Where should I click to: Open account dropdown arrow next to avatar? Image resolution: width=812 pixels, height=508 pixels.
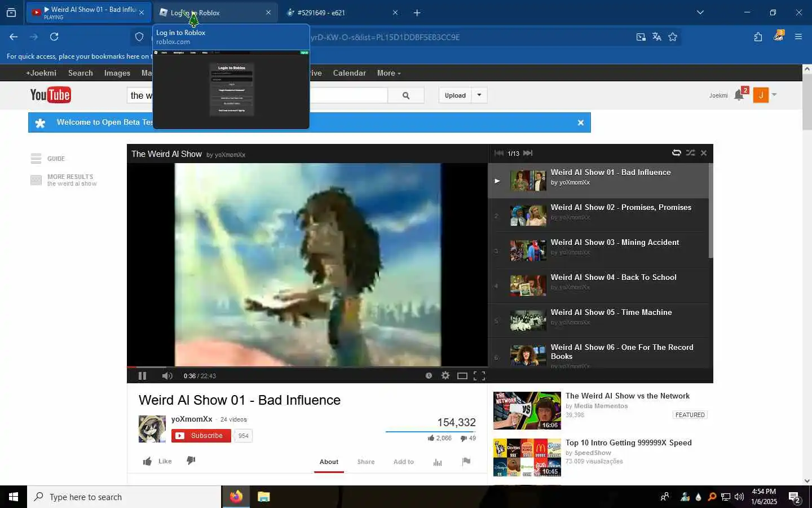tap(774, 95)
